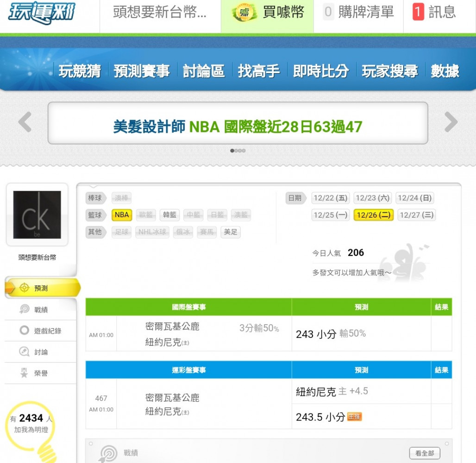Select the first banner carousel dot
This screenshot has width=476, height=463.
click(232, 150)
